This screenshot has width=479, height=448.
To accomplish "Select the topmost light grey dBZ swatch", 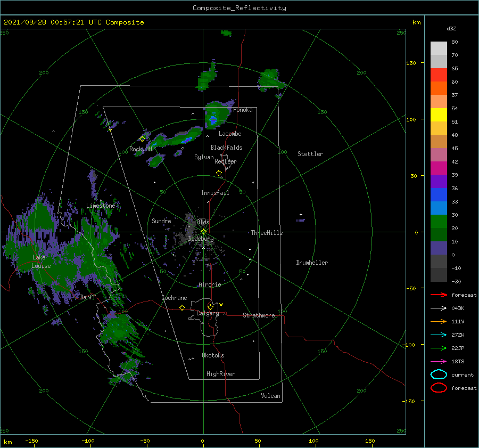I will (x=439, y=48).
